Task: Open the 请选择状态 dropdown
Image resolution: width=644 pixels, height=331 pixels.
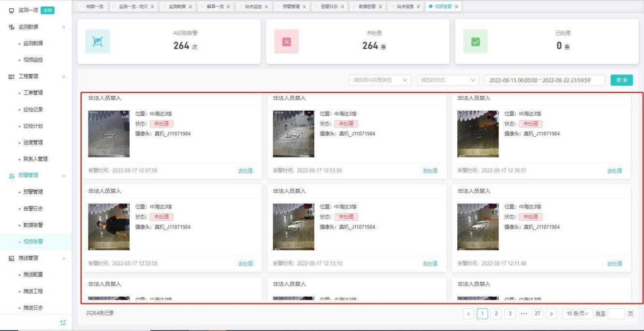Action: pos(448,80)
